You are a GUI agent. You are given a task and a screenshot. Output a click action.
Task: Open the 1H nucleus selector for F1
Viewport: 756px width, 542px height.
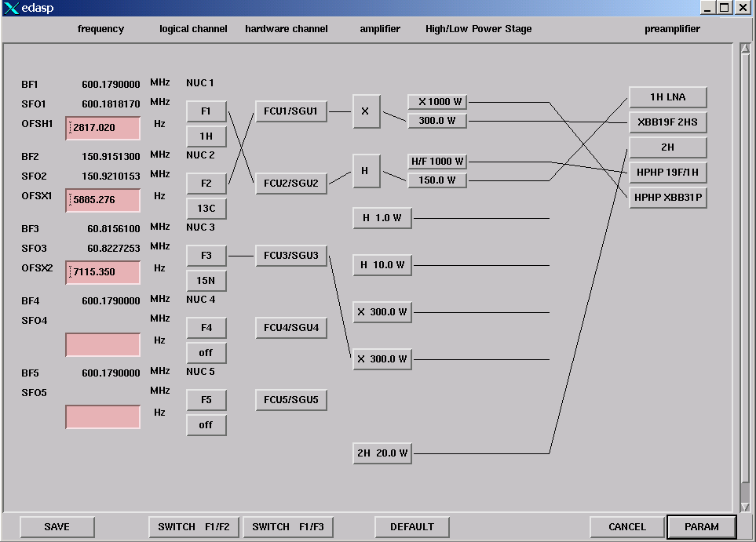pos(206,136)
